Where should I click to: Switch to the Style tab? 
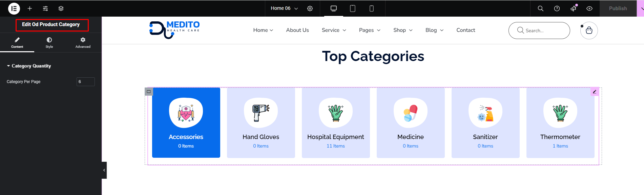coord(49,43)
